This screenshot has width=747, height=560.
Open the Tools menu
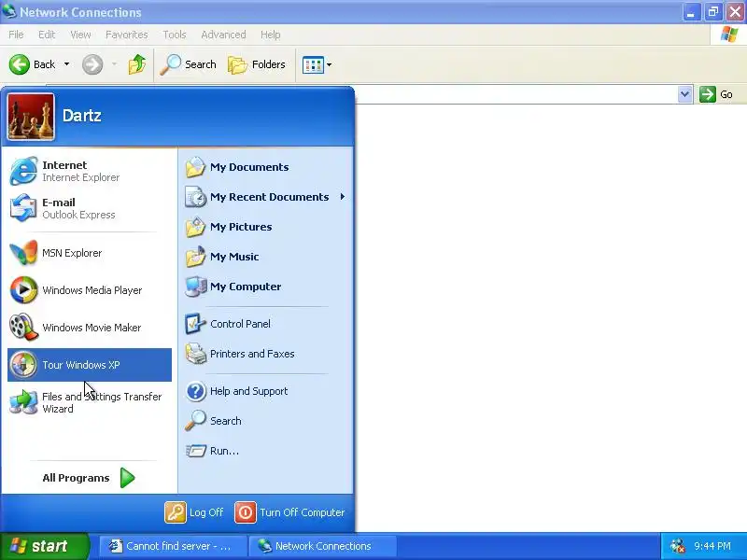175,35
